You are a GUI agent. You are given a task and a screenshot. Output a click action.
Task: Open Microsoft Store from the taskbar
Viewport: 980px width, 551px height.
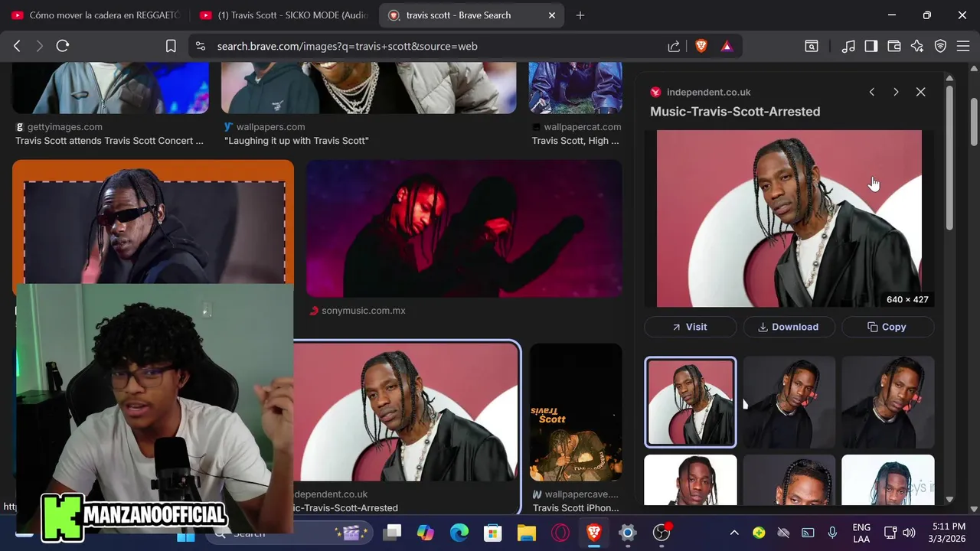(x=492, y=533)
